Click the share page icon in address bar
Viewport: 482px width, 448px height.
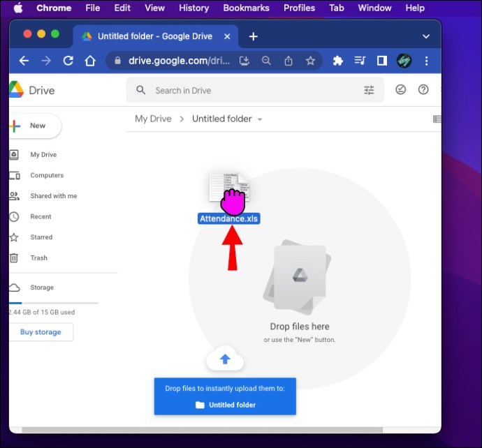pyautogui.click(x=288, y=61)
